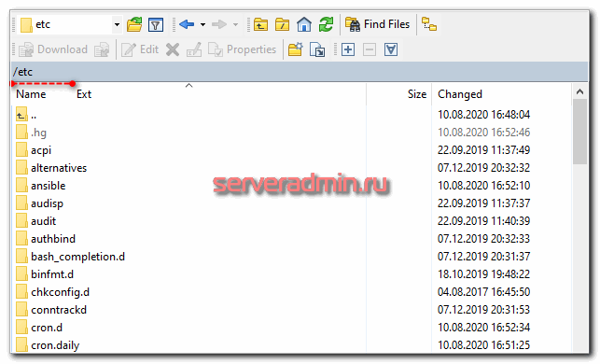Click the date 22.09.2019 11:40:39
Image resolution: width=600 pixels, height=364 pixels.
(483, 221)
